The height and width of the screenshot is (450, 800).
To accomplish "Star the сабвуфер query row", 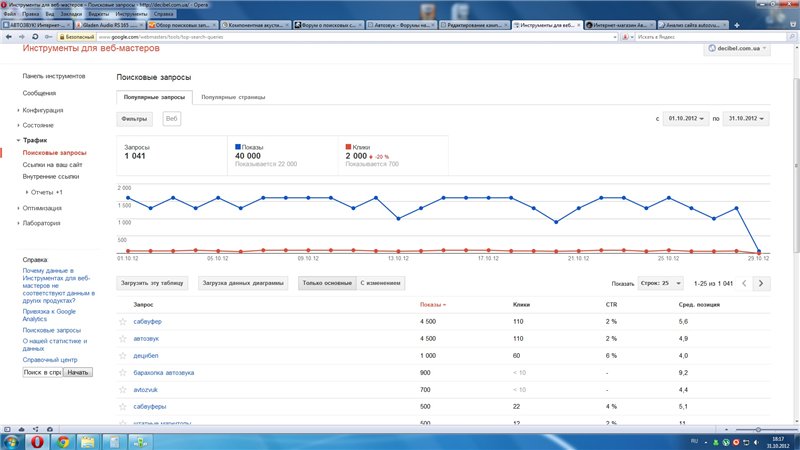I will tap(123, 322).
